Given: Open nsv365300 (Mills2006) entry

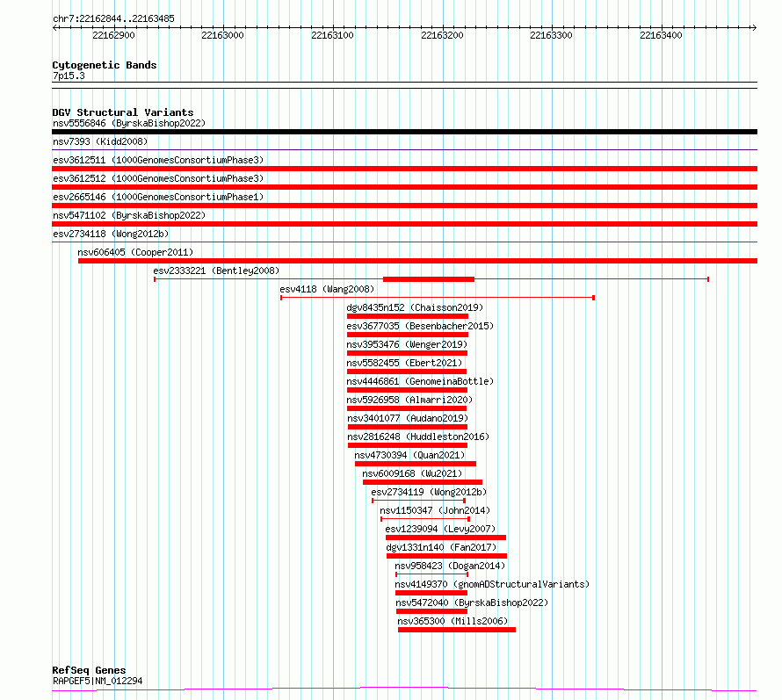Looking at the screenshot, I should pos(453,621).
